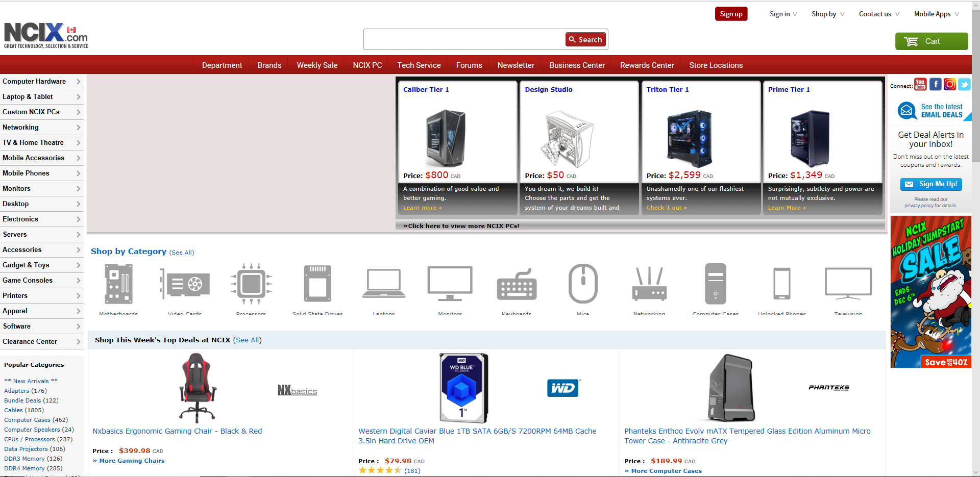Image resolution: width=980 pixels, height=477 pixels.
Task: Click the Caliber Tier 1 PC image
Action: click(x=446, y=138)
